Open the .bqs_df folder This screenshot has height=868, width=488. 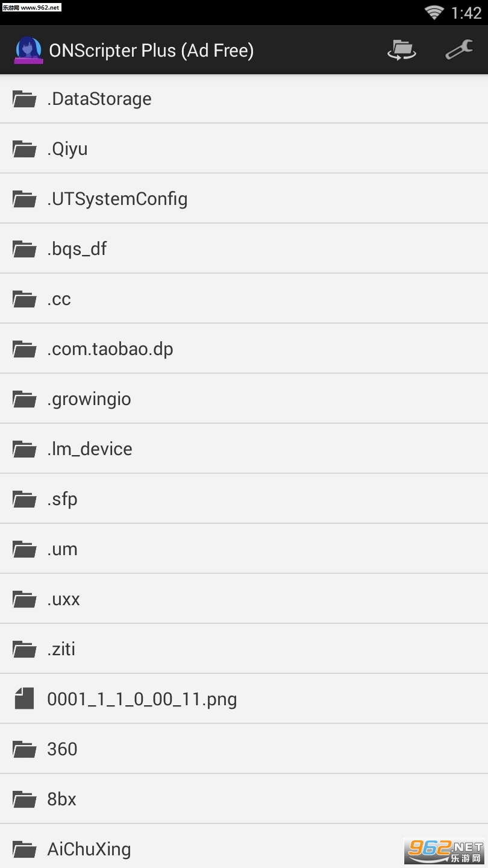pos(77,249)
